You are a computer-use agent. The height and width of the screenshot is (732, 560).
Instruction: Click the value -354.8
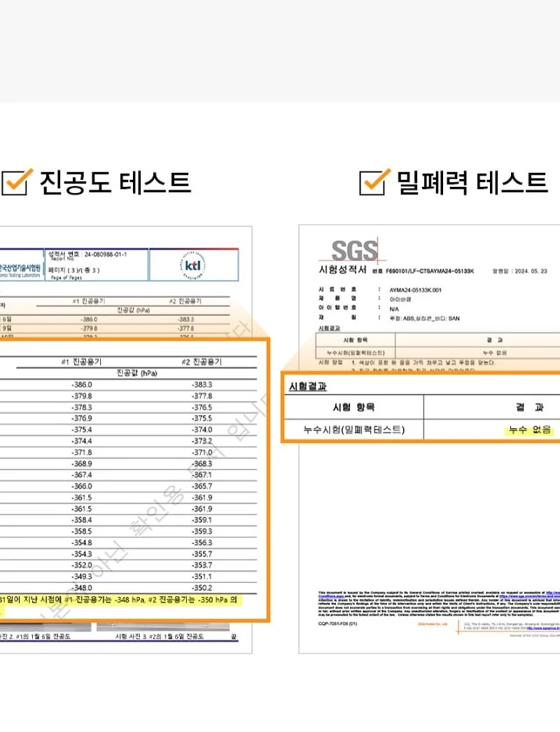point(82,543)
